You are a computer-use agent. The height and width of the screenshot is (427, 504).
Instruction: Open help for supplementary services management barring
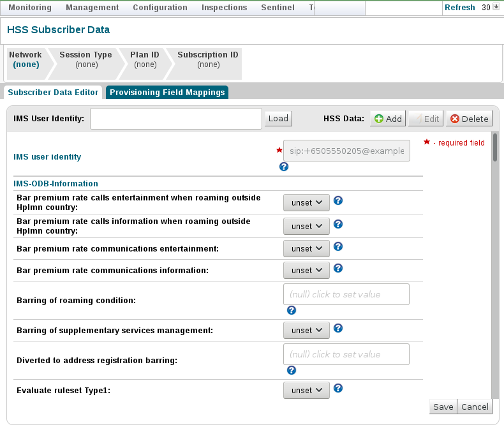[x=338, y=328]
